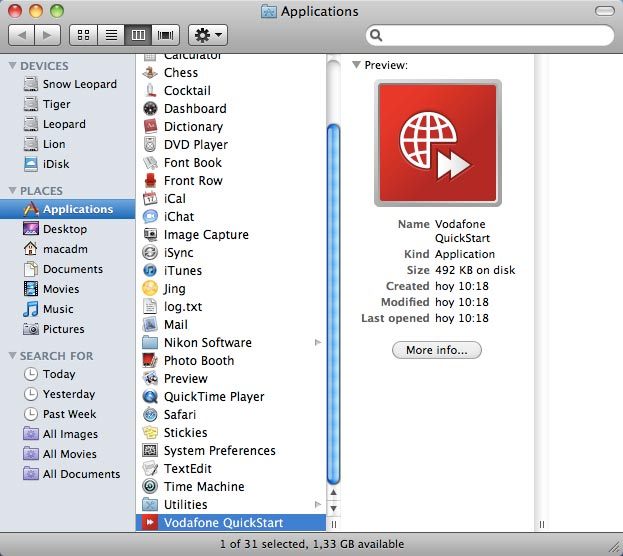This screenshot has width=623, height=556.
Task: Switch to Cover Flow view
Action: tap(166, 35)
